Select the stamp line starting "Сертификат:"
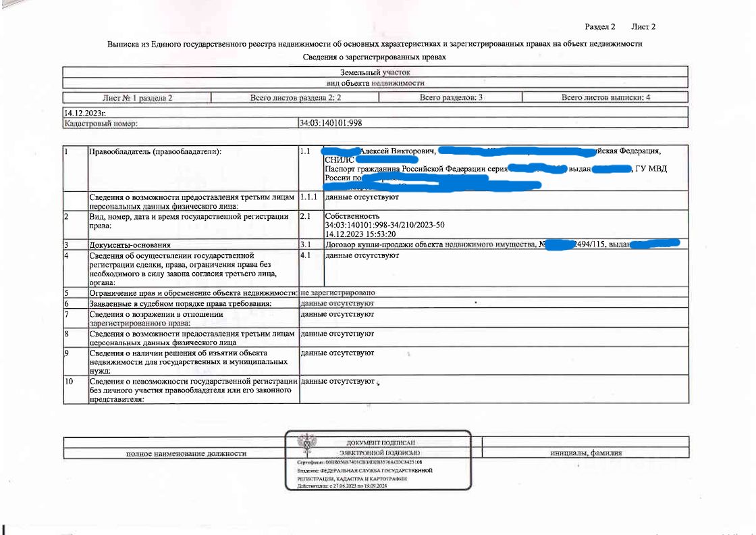Viewport: 756px width, 535px height. tap(360, 463)
